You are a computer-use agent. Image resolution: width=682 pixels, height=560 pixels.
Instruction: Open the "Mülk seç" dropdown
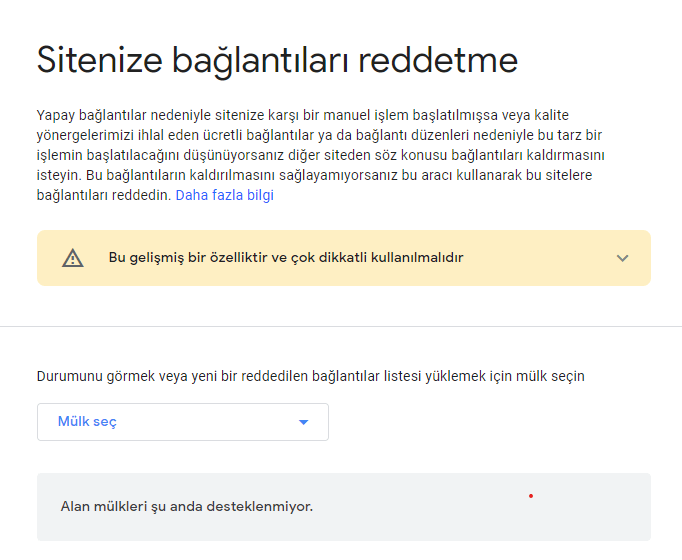pos(182,422)
